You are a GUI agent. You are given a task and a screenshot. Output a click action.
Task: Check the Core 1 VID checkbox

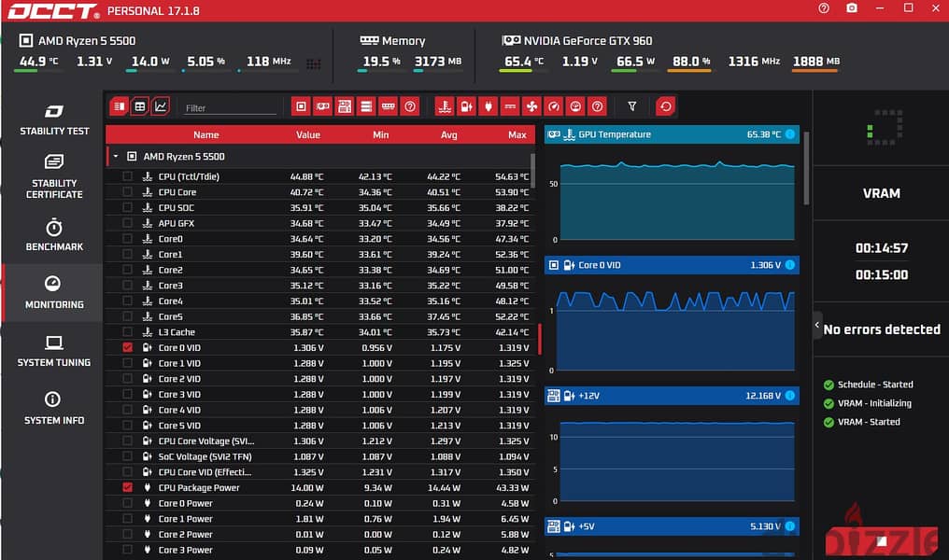tap(127, 363)
